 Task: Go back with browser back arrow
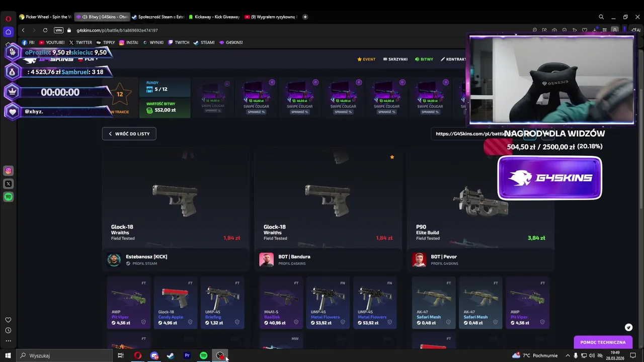23,30
